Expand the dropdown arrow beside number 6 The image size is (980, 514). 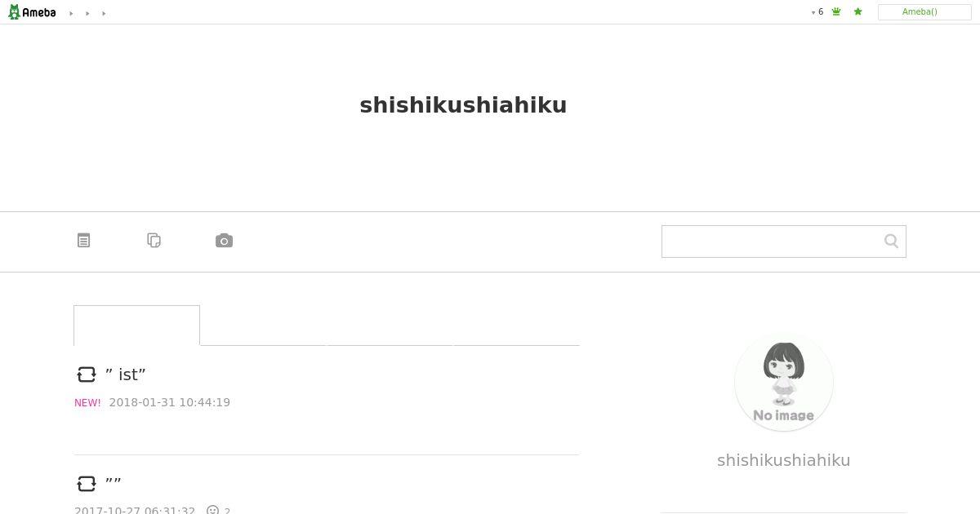pyautogui.click(x=813, y=12)
